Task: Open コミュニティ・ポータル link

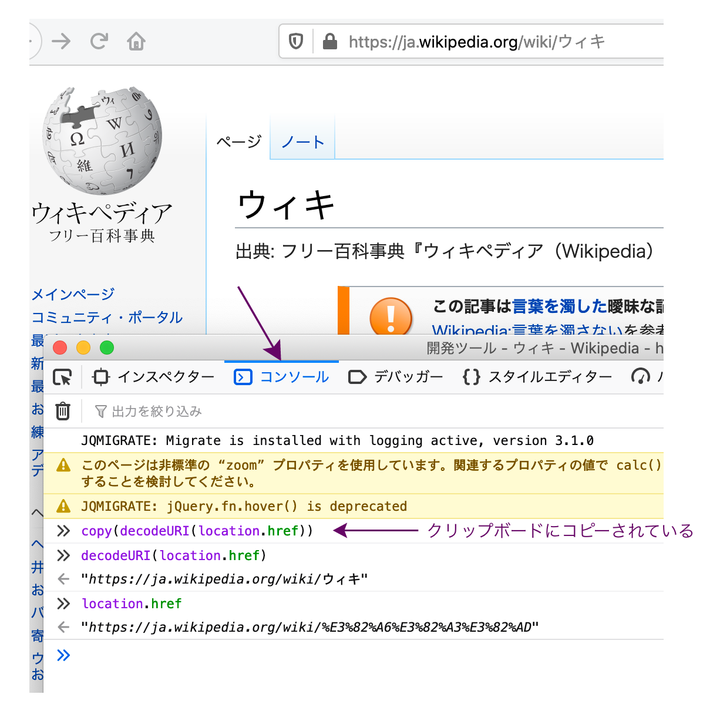Action: coord(107,318)
